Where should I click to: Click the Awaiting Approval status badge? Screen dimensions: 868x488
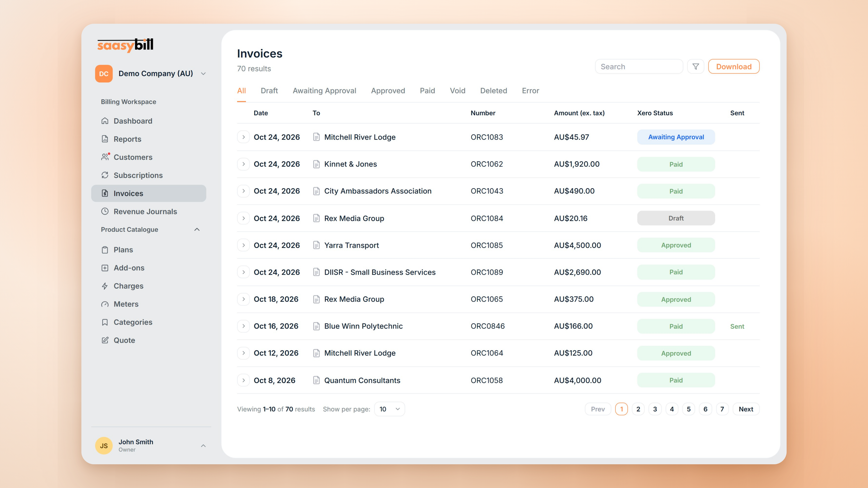tap(676, 137)
